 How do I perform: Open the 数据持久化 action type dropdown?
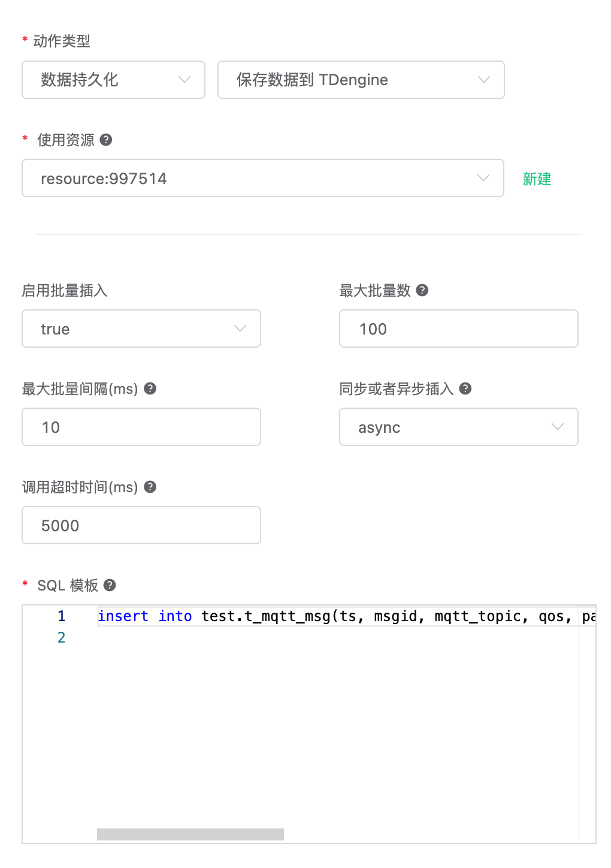[x=113, y=80]
